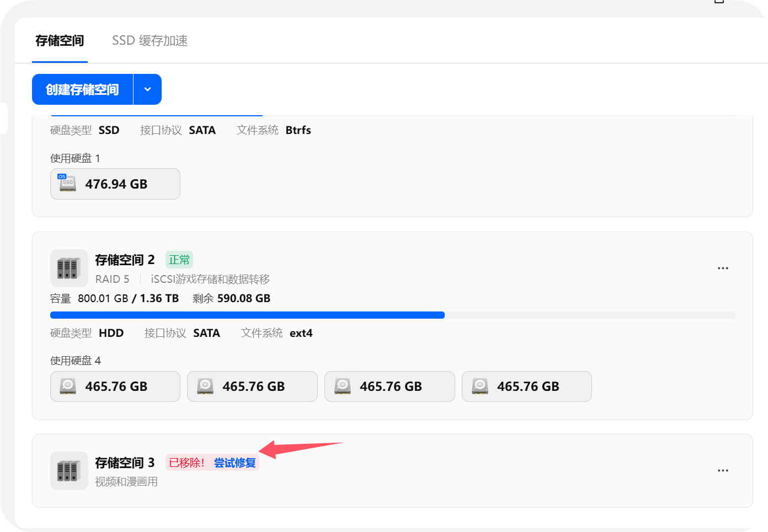Click the Btrfs file system value
This screenshot has height=532, width=768.
coord(298,130)
